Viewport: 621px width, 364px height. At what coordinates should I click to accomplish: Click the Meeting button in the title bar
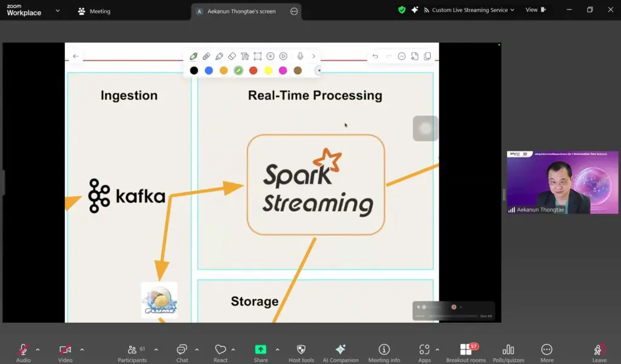(94, 11)
